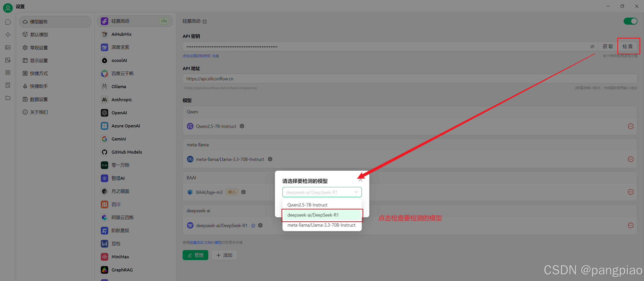Open the mini apps grid icon
644x281 pixels.
8,73
